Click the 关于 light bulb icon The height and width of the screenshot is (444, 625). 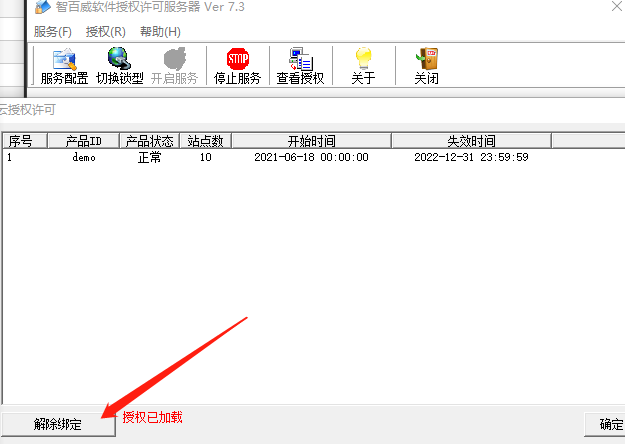click(363, 66)
